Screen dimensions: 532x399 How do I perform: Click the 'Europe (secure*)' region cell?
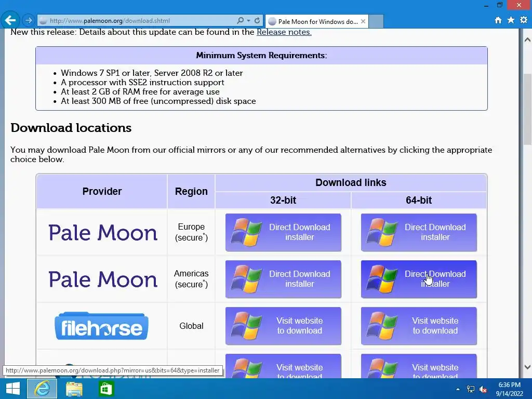191,232
